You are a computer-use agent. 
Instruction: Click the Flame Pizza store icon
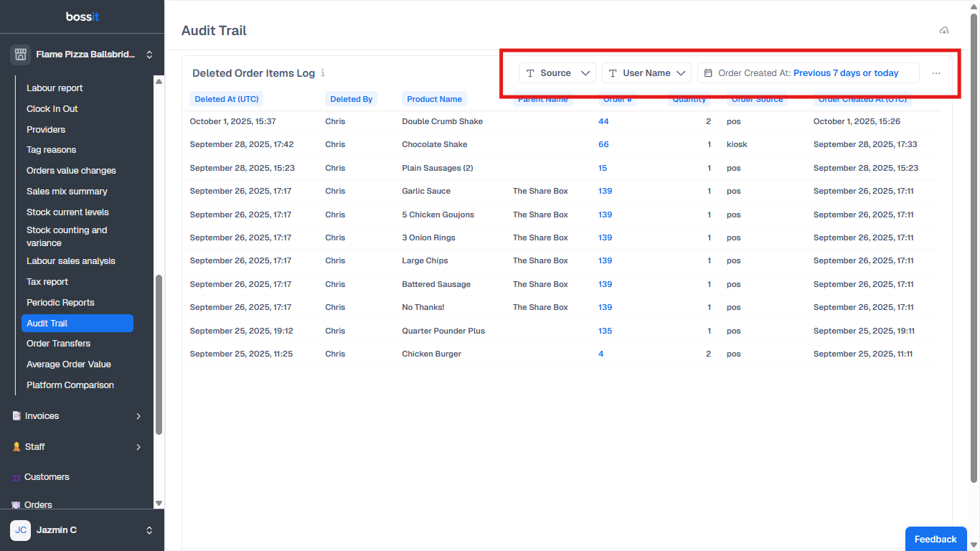pos(20,55)
